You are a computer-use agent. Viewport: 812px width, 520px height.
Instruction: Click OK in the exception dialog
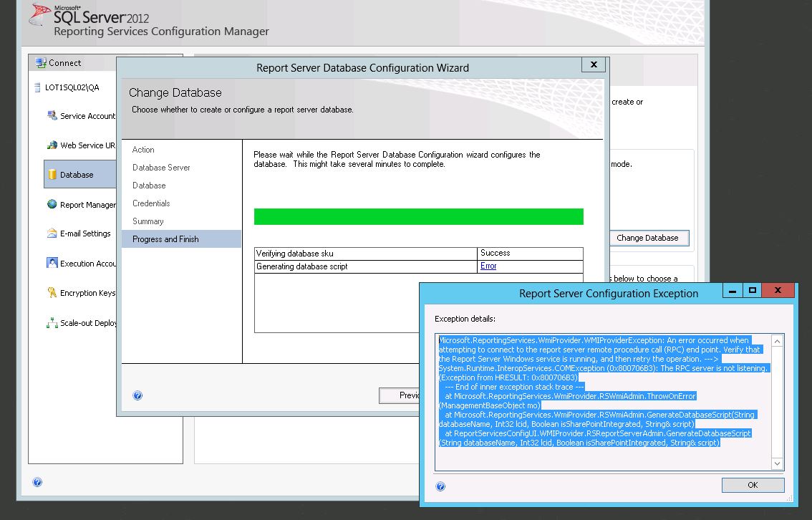(x=753, y=485)
